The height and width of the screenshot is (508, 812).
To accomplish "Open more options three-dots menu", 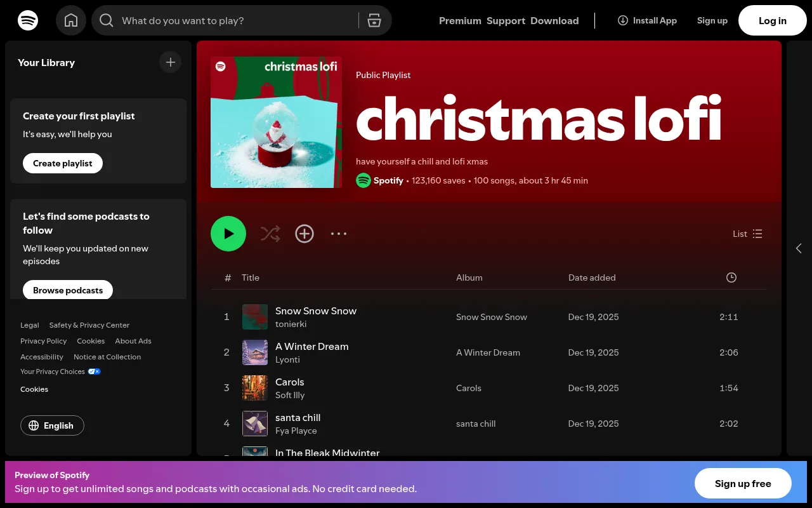I will point(339,234).
